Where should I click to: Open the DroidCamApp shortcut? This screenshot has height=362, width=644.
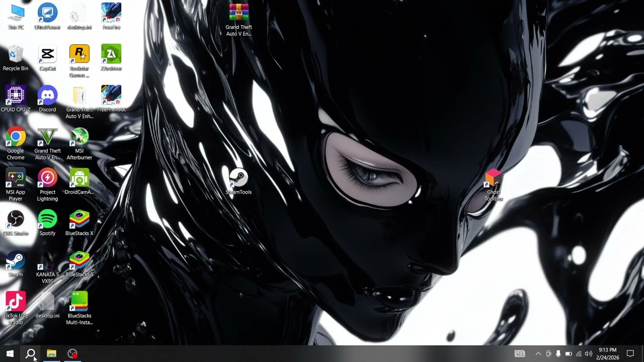point(79,182)
